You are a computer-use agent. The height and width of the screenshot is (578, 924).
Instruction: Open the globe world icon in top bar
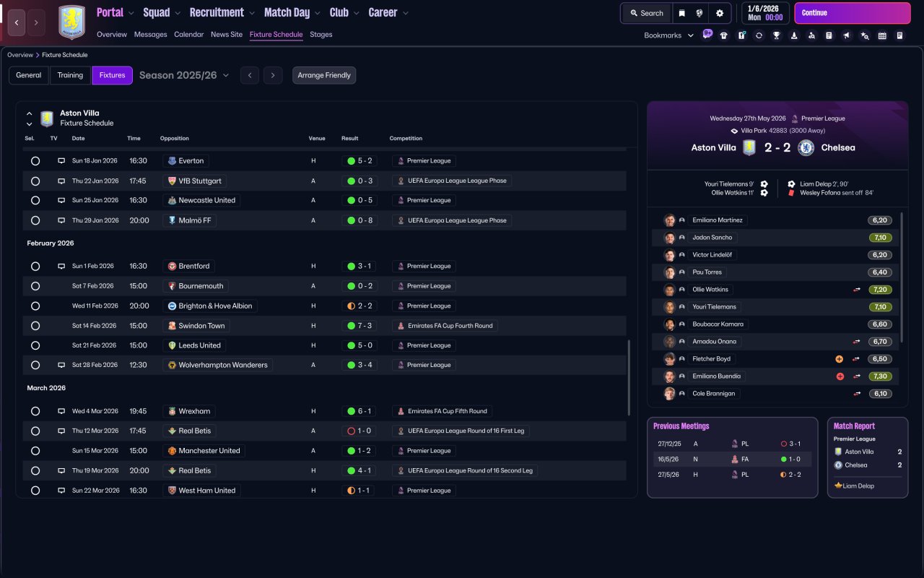coord(699,13)
